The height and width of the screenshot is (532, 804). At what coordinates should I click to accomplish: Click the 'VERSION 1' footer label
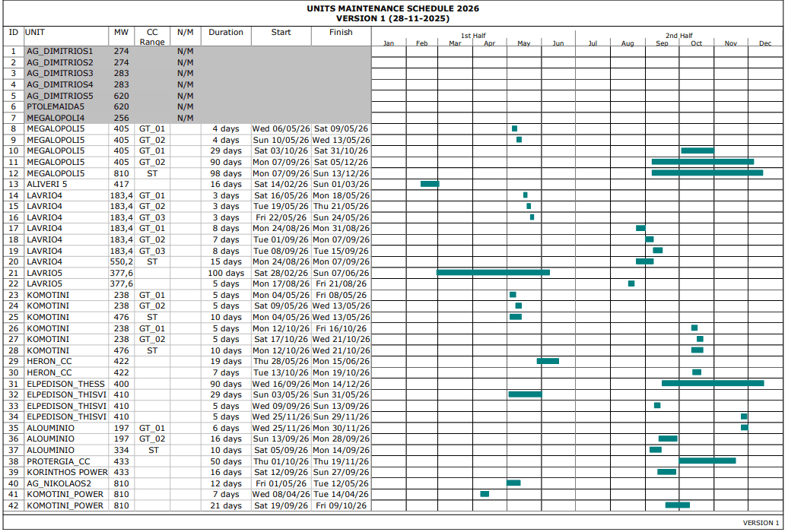pyautogui.click(x=761, y=523)
